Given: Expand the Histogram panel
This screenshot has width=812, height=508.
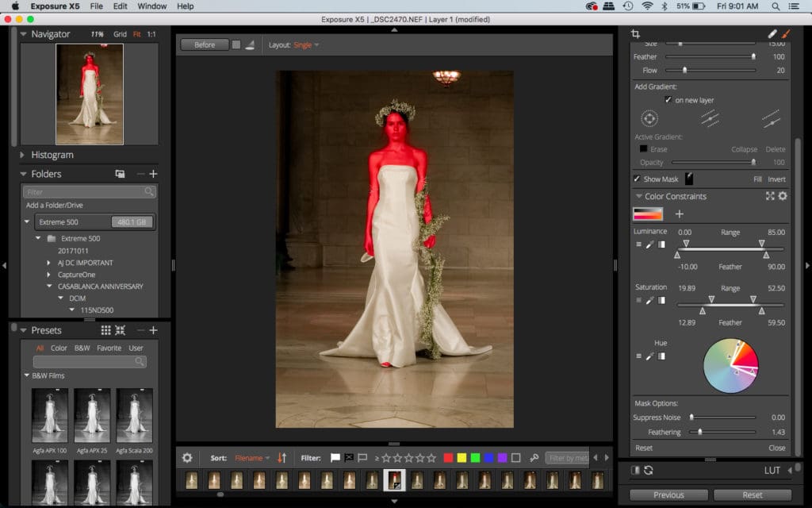Looking at the screenshot, I should [x=24, y=155].
